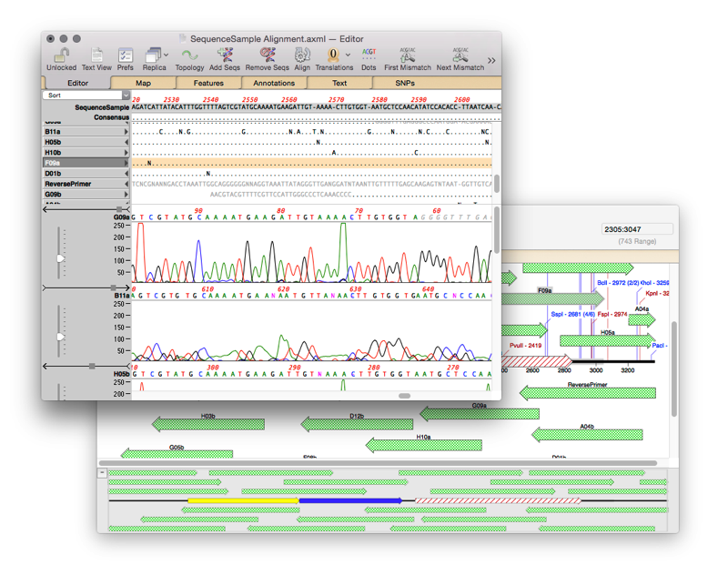Click the Unlocked padlock icon

[61, 56]
